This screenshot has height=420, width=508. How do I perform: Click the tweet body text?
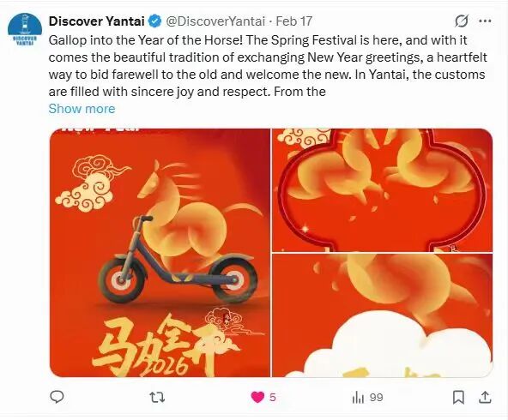[268, 66]
